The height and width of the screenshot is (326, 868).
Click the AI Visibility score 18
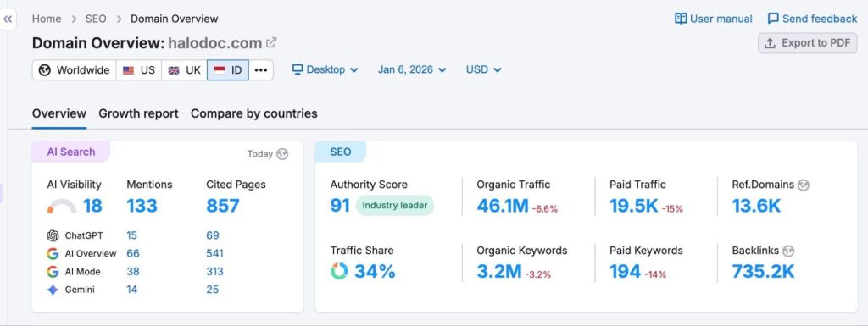[92, 206]
